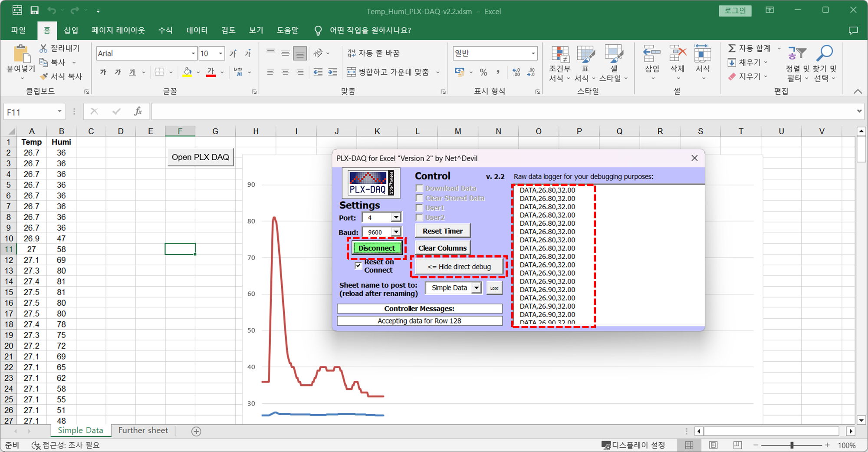Uncheck Reset on Connect checkbox

coord(358,266)
